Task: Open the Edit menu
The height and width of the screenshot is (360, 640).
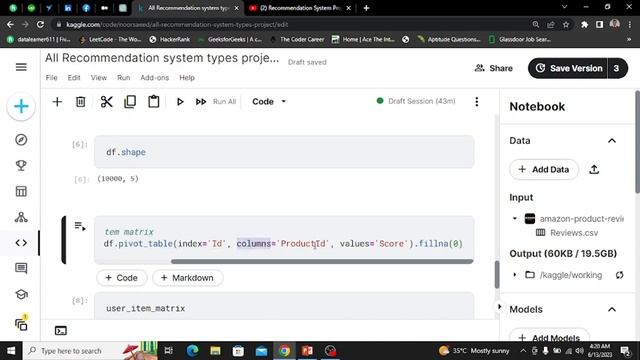Action: [x=74, y=78]
